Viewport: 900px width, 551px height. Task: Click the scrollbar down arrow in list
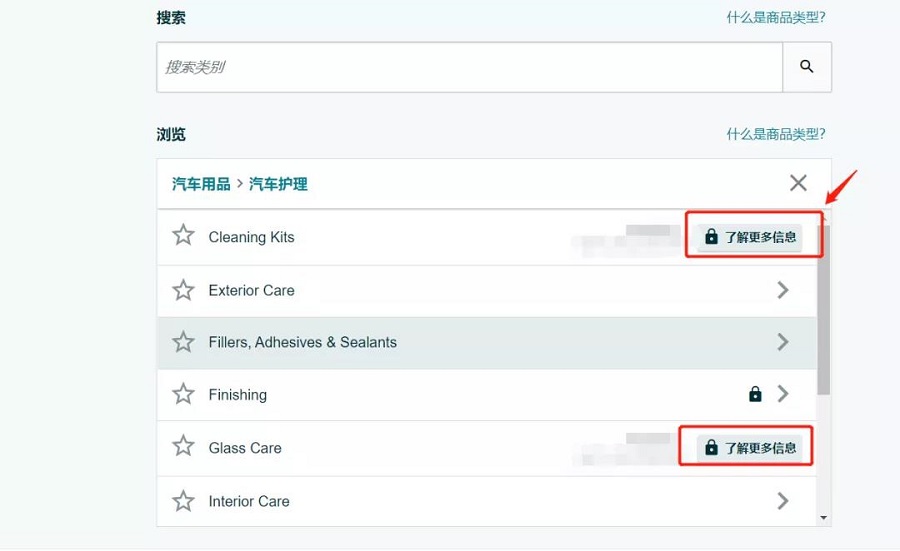(823, 518)
